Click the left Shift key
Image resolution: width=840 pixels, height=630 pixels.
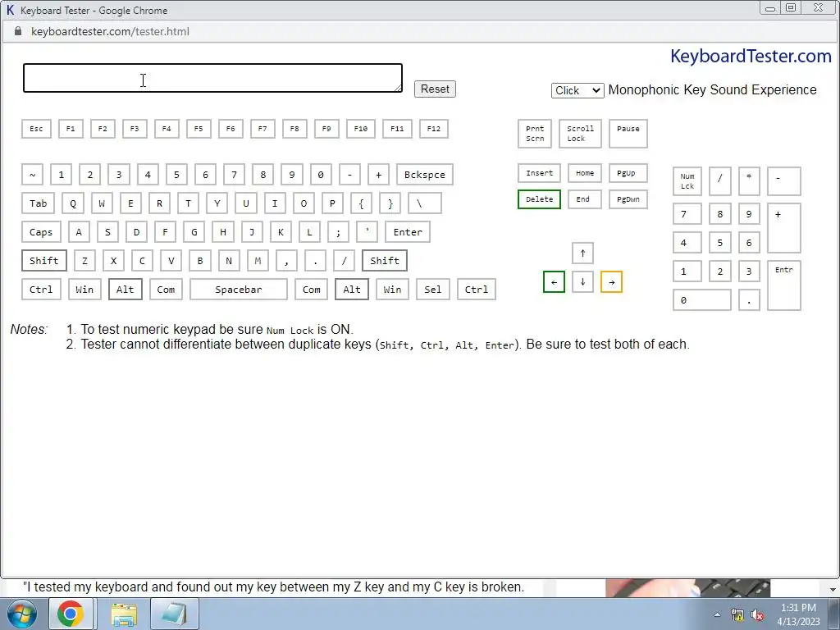[44, 260]
